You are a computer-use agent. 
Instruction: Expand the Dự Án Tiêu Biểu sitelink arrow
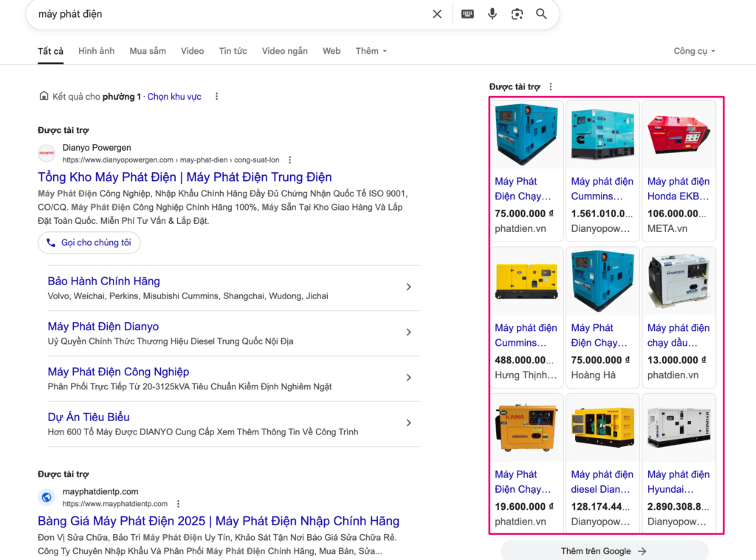pos(408,423)
